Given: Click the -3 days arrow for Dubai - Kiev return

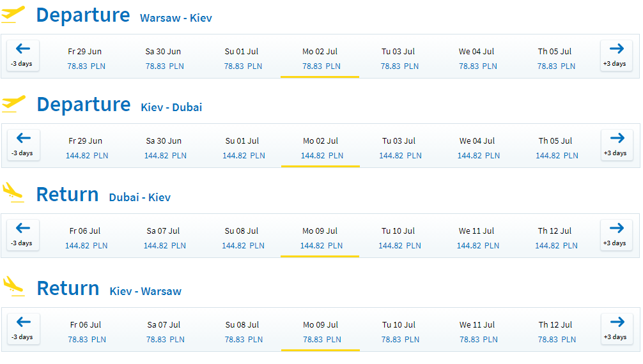Looking at the screenshot, I should point(23,235).
